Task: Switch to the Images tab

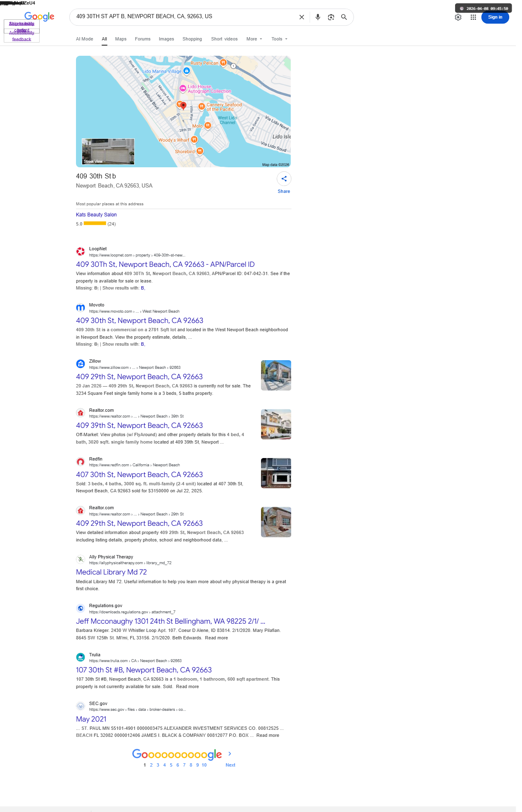Action: (x=166, y=39)
